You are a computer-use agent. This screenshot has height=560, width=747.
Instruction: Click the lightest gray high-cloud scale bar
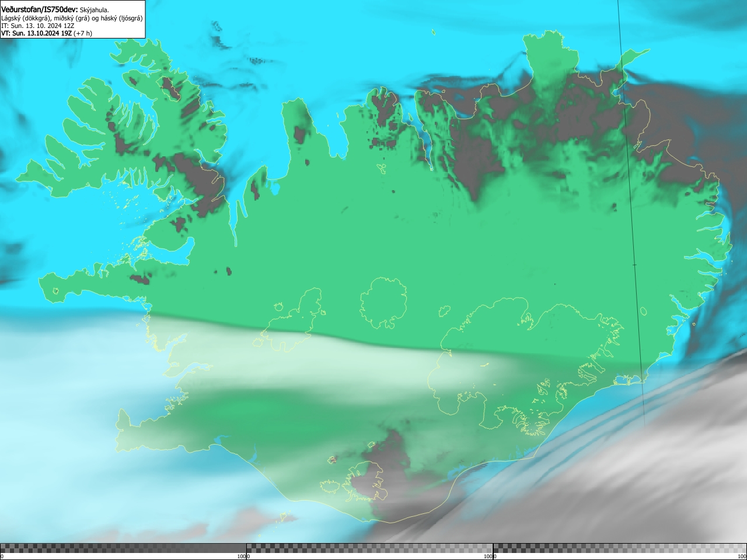point(620,548)
